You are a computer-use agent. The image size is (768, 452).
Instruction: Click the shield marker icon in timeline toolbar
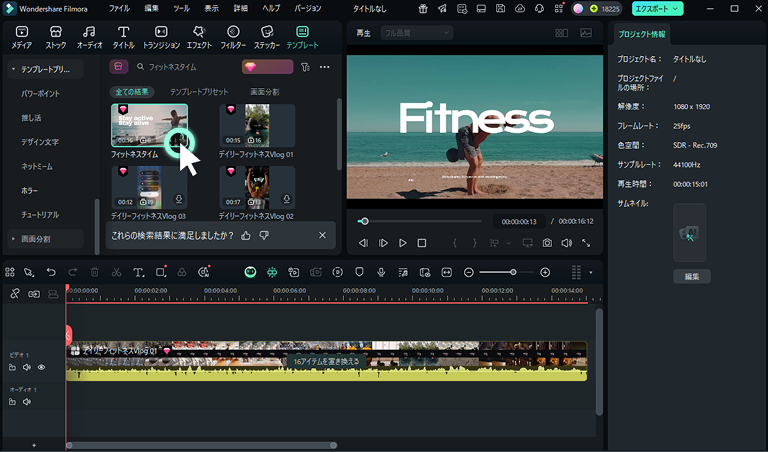359,272
